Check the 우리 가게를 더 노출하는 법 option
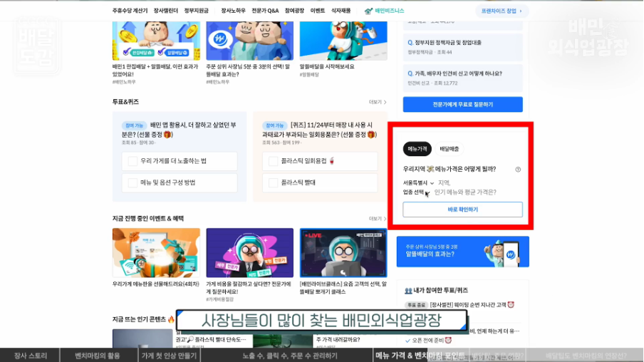 coord(180,161)
